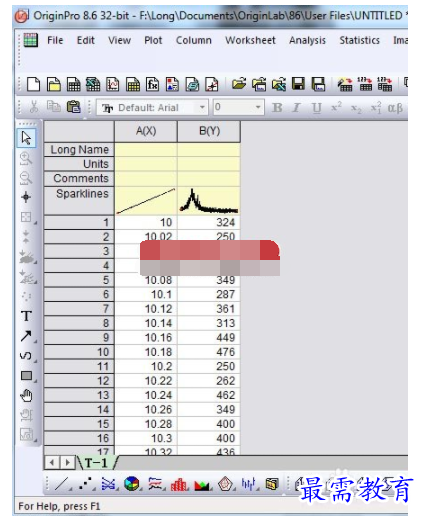Viewport: 422px width, 521px height.
Task: Select the B(Y) column header
Action: pyautogui.click(x=209, y=131)
